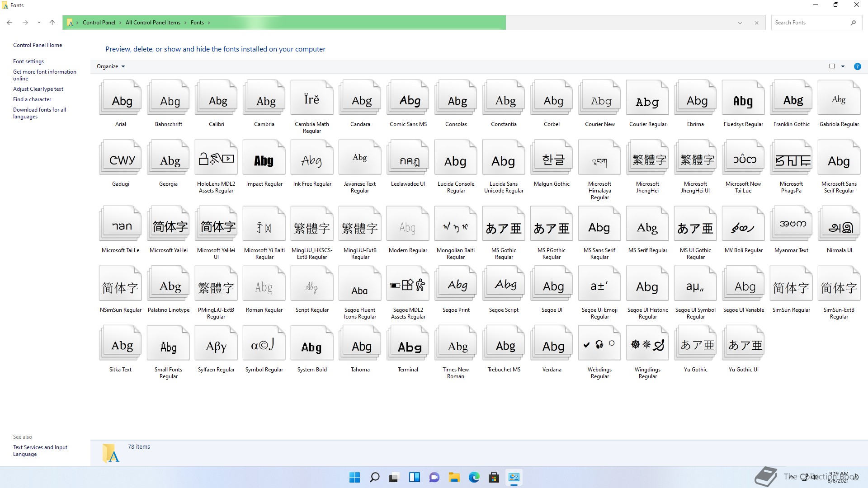868x488 pixels.
Task: Select the Gadugi font icon
Action: [121, 158]
